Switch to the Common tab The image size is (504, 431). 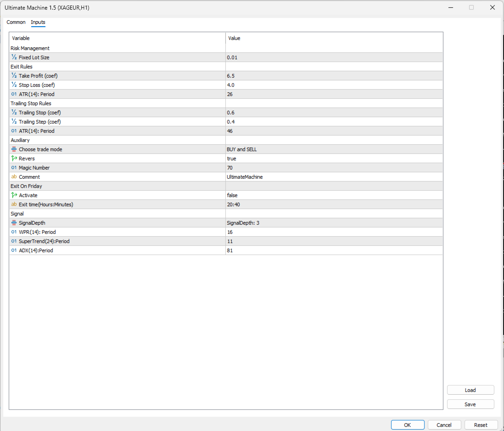pyautogui.click(x=16, y=22)
